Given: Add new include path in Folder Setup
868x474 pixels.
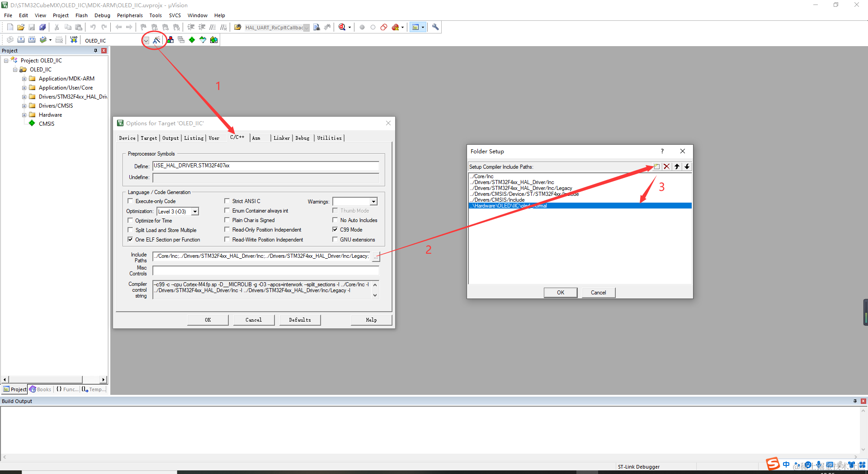Looking at the screenshot, I should coord(657,166).
